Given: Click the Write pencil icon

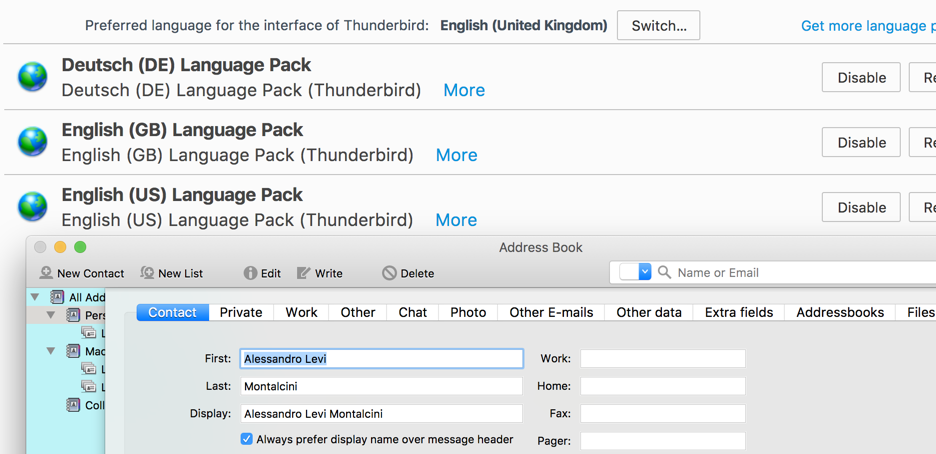Looking at the screenshot, I should (304, 273).
